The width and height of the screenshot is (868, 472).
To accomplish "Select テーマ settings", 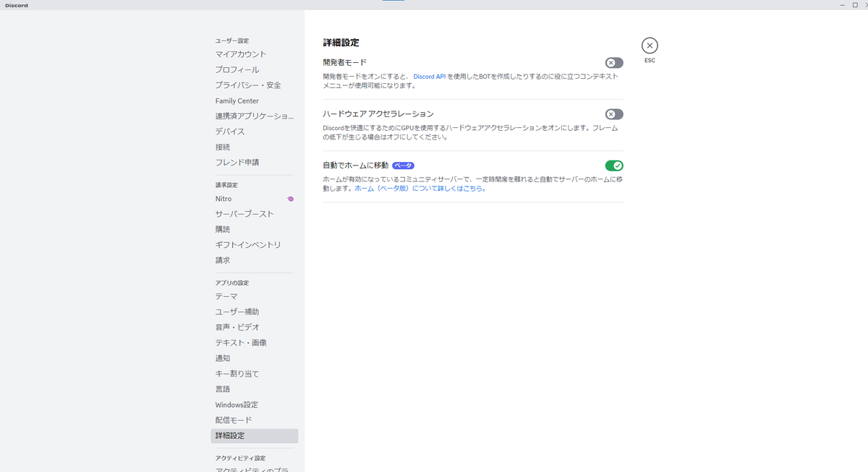I will pos(255,296).
